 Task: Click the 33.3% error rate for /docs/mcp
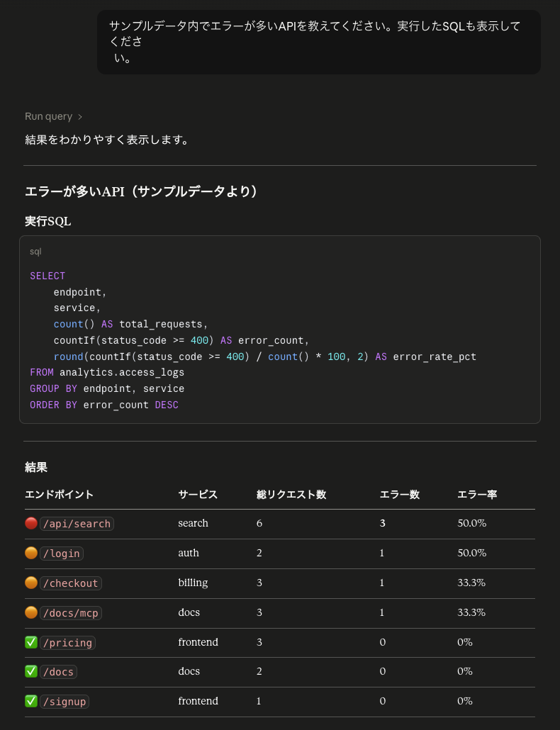point(471,612)
